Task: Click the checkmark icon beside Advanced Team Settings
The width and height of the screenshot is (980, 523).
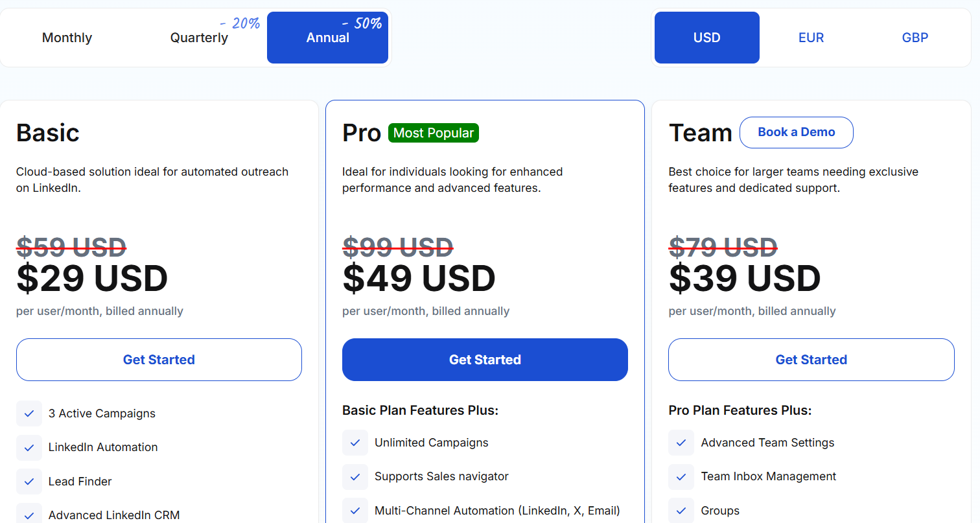Action: [x=681, y=443]
